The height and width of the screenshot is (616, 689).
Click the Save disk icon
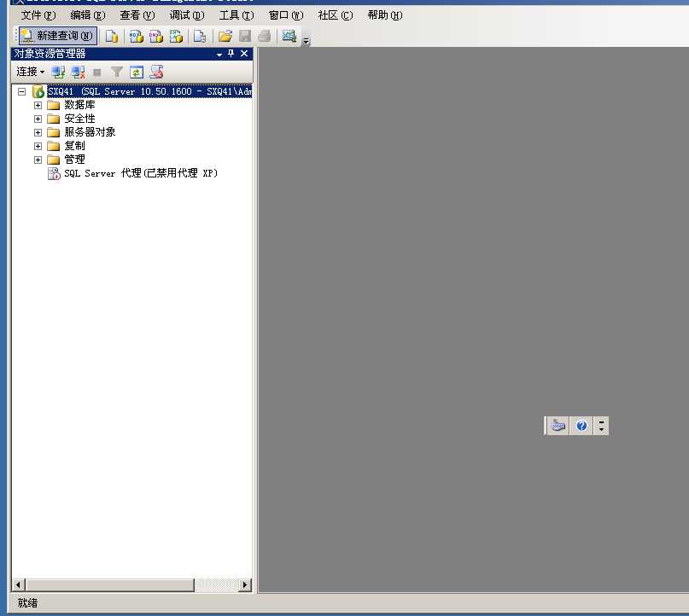[245, 36]
